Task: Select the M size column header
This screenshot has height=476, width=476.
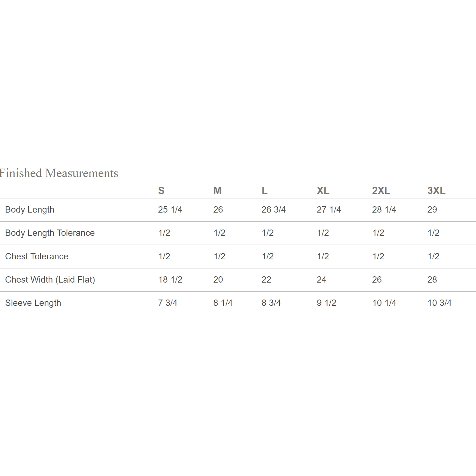Action: pyautogui.click(x=218, y=191)
